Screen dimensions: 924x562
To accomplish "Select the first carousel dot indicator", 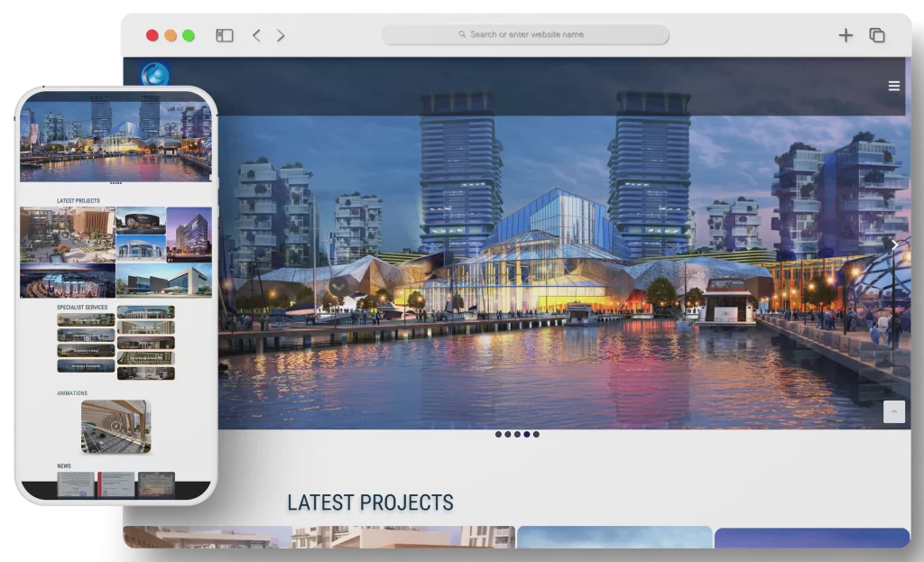I will pyautogui.click(x=498, y=434).
